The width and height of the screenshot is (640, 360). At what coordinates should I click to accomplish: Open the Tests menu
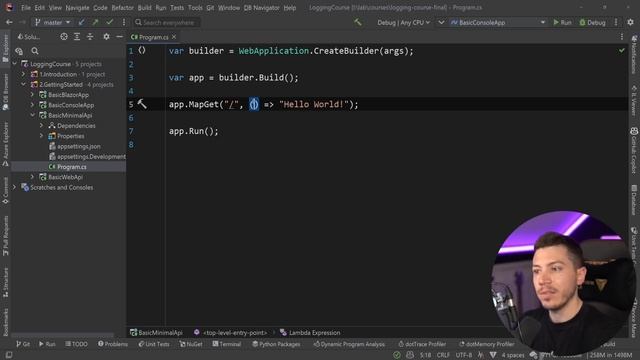[177, 8]
